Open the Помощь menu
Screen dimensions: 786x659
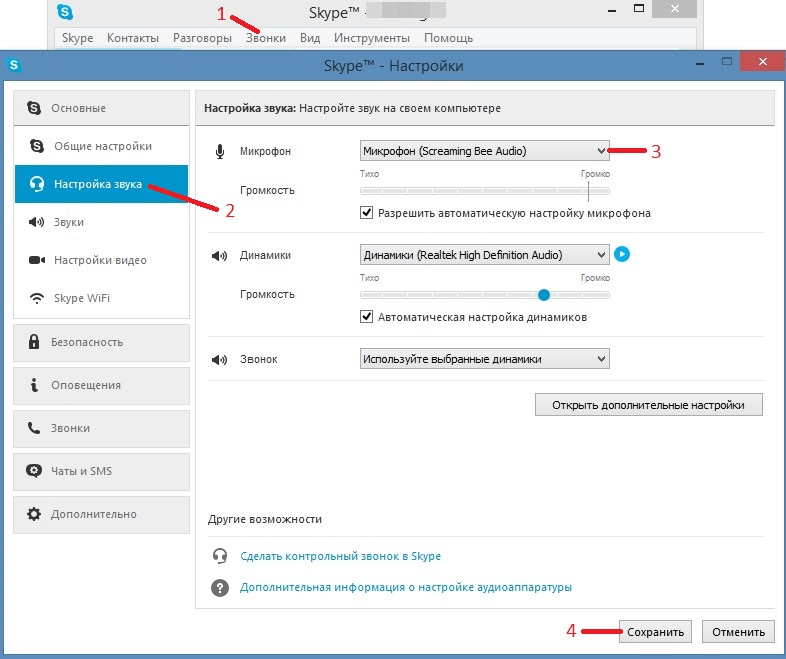(x=449, y=38)
